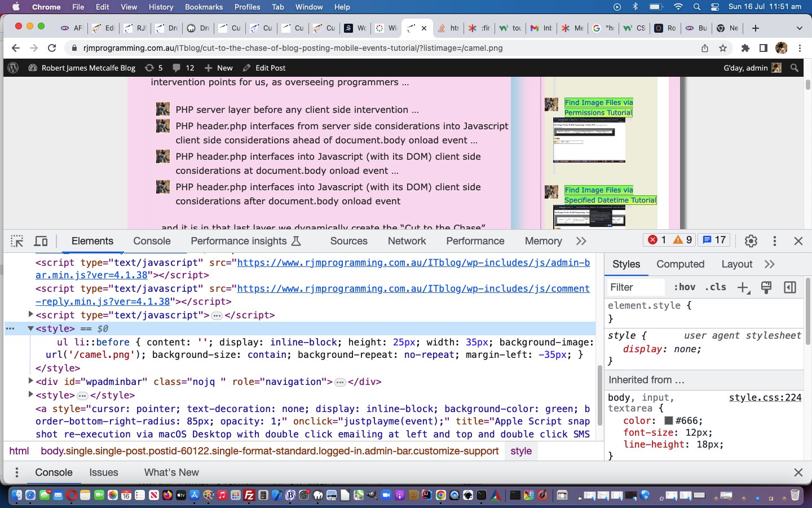This screenshot has width=812, height=508.
Task: Switch to the Layout tab
Action: coord(736,264)
